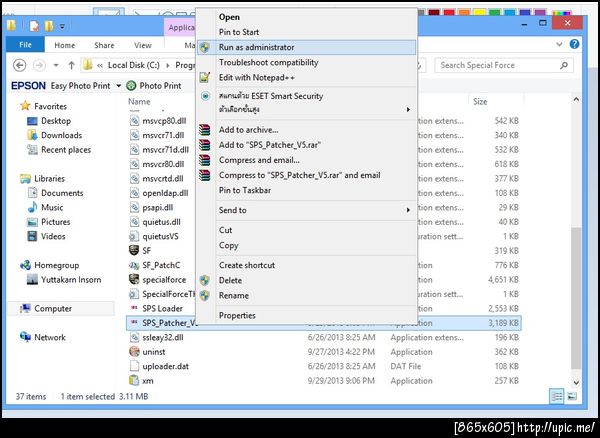Switch to details view layout icon
The height and width of the screenshot is (438, 600).
(x=557, y=396)
